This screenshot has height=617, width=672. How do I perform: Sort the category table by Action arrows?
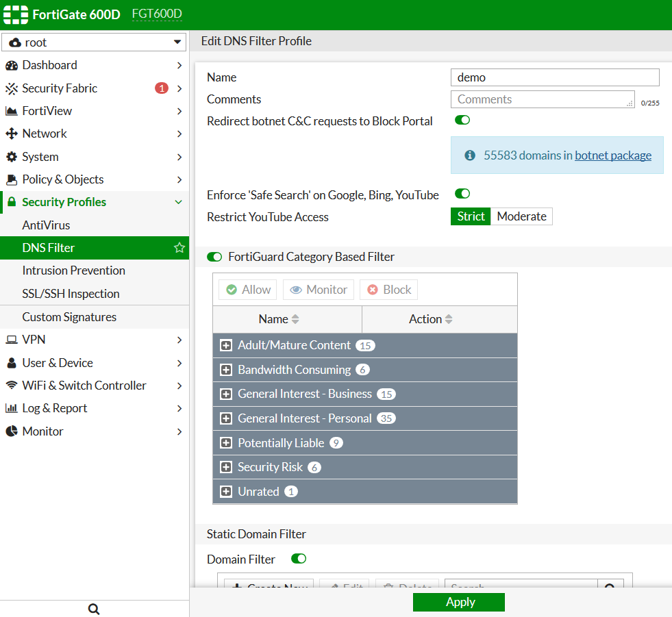(x=449, y=319)
